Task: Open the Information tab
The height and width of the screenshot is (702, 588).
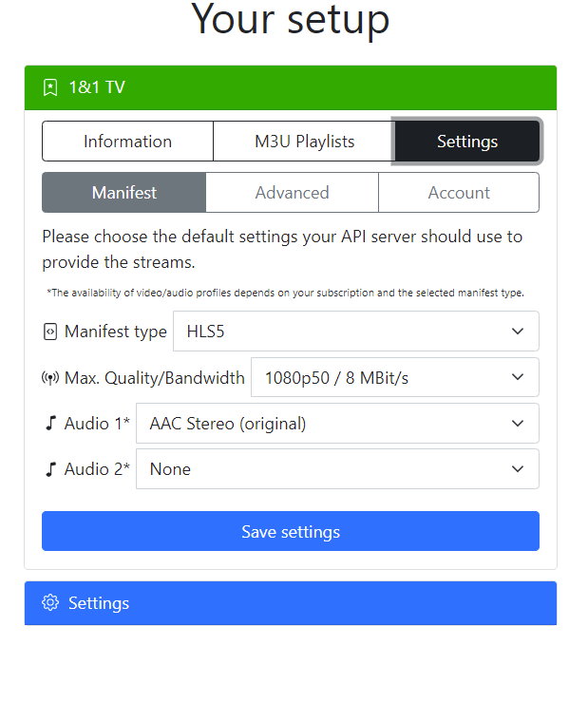Action: [127, 142]
